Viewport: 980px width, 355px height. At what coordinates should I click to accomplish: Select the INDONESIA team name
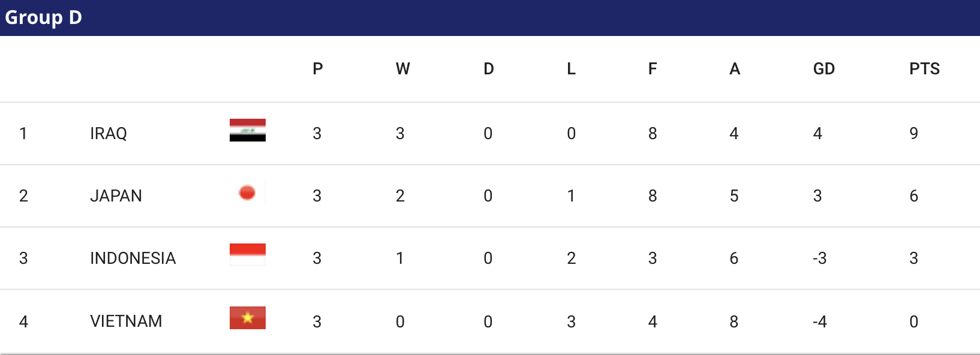pos(133,258)
